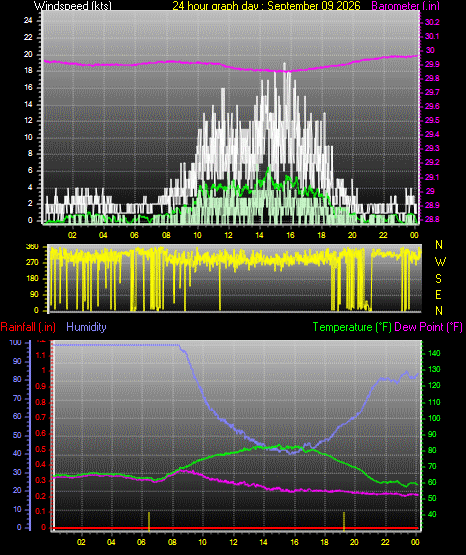The width and height of the screenshot is (466, 555).
Task: Click the red rainfall baseline near hour 12
Action: (234, 528)
